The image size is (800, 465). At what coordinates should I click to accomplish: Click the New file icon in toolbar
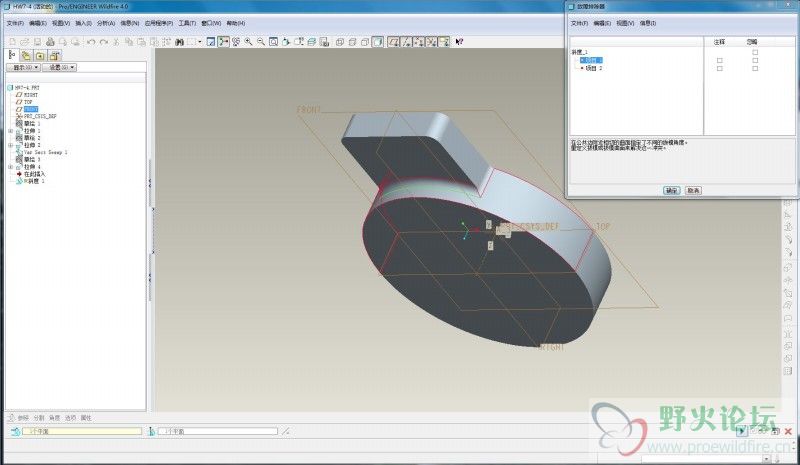(12, 42)
